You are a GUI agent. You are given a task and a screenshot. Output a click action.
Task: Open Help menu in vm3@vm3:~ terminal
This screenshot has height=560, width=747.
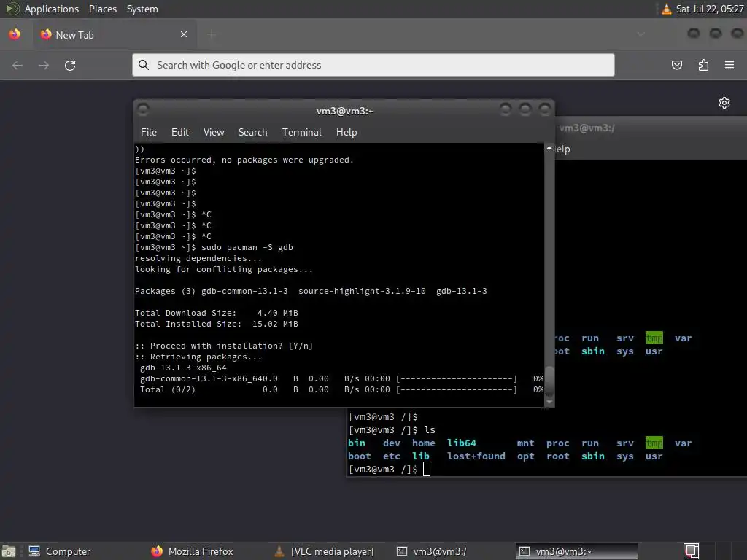pyautogui.click(x=347, y=133)
